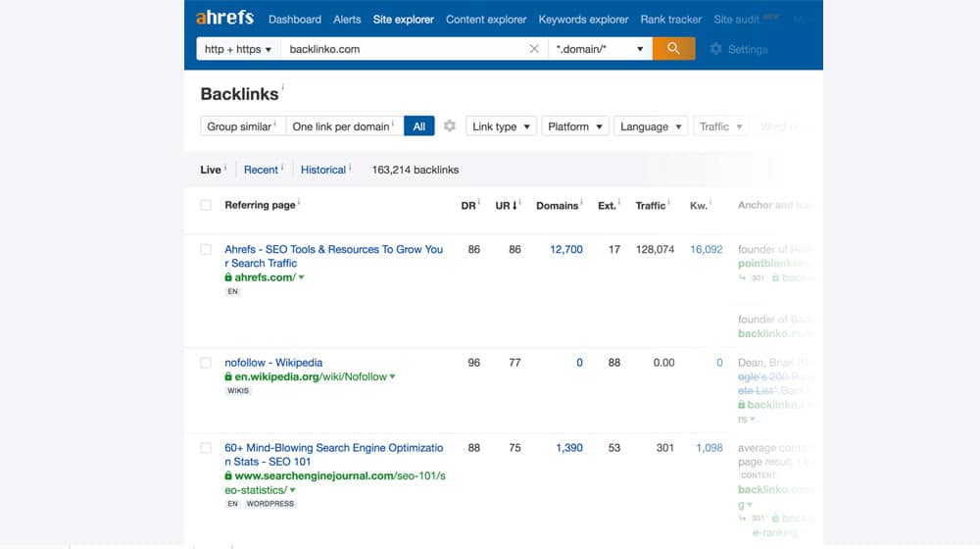This screenshot has width=980, height=549.
Task: Click the 1,390 domains value
Action: point(568,448)
